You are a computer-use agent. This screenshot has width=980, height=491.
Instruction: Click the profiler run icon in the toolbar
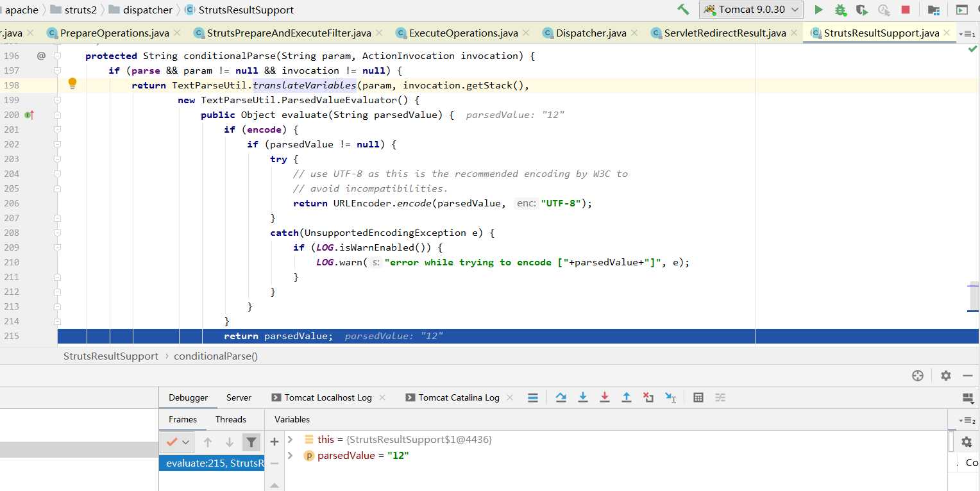(x=884, y=10)
